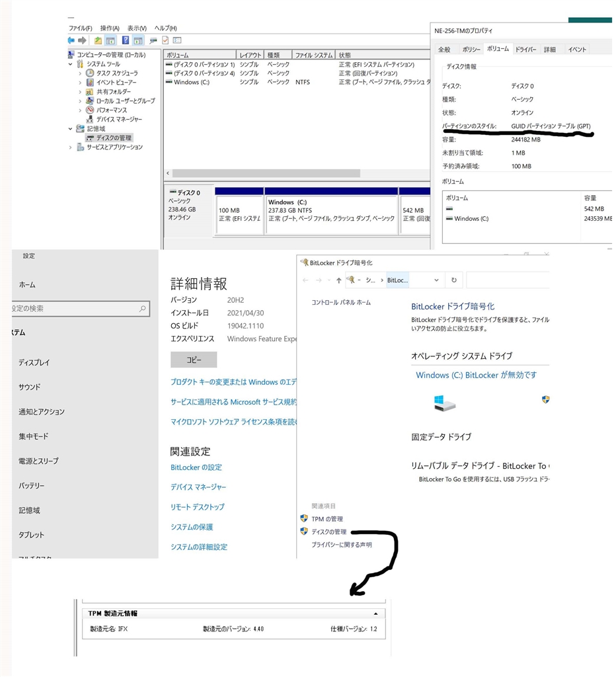616x677 pixels.
Task: Click the list settings icon at toolbar end
Action: (177, 40)
